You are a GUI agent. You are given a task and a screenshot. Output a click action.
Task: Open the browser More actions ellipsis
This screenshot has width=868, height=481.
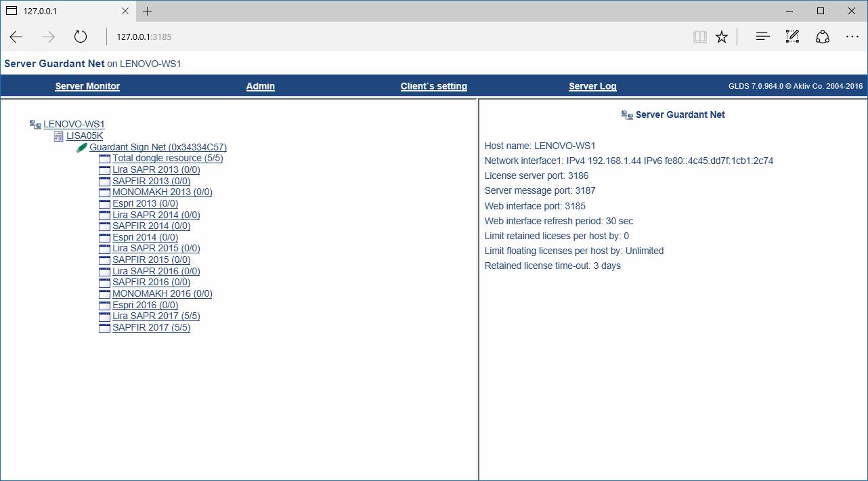tap(852, 37)
